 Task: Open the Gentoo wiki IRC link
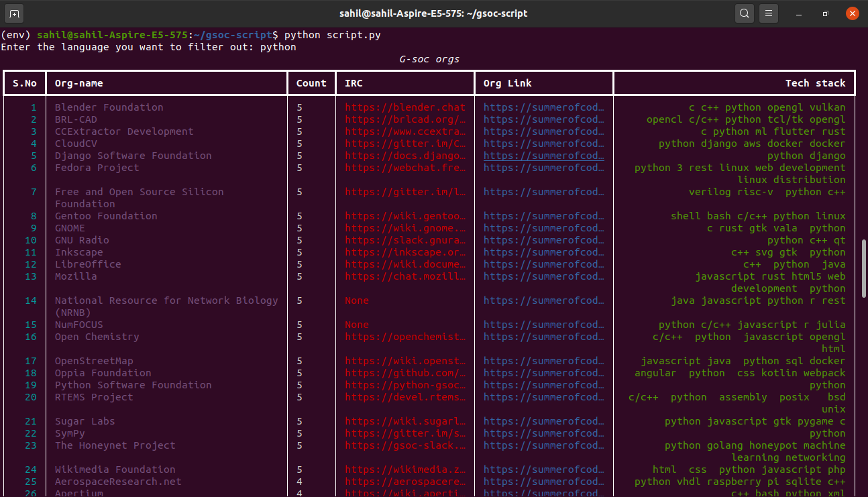[x=405, y=216]
